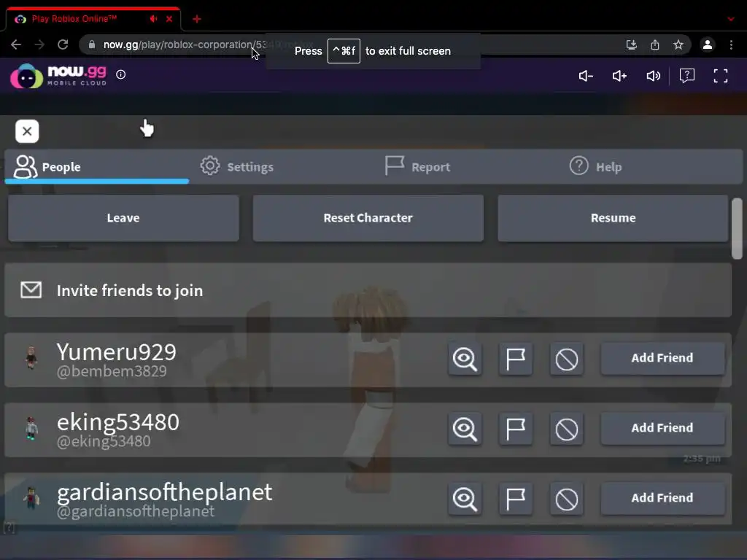Open browser profile menu
The width and height of the screenshot is (747, 560).
click(708, 44)
